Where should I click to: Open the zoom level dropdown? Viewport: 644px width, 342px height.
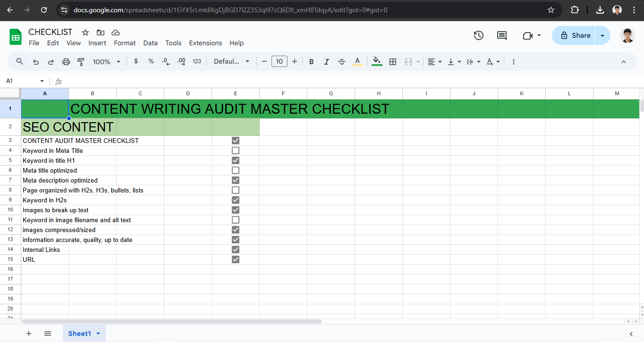107,62
